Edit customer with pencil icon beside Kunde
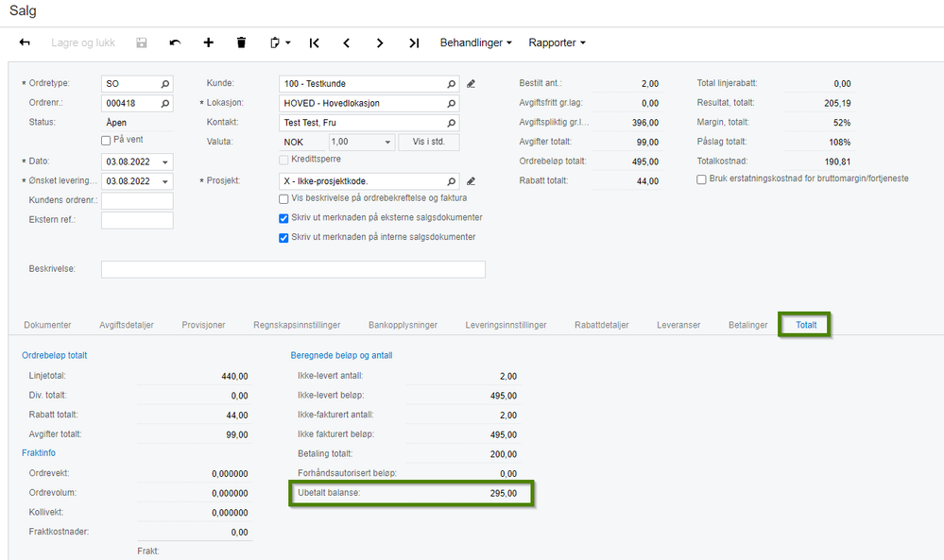The height and width of the screenshot is (560, 944). tap(472, 84)
